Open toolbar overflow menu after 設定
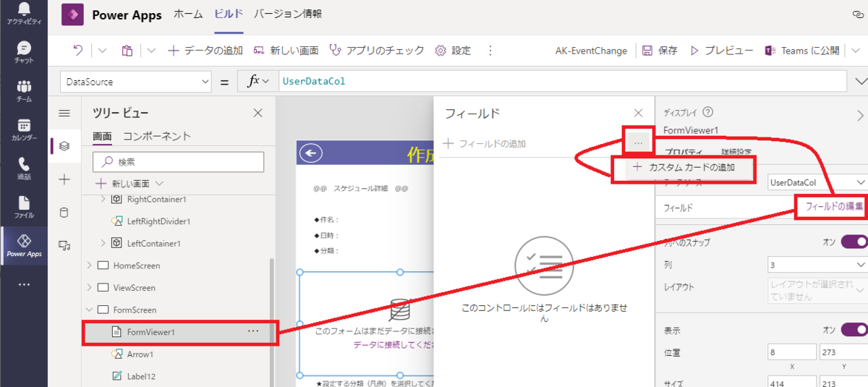 coord(490,51)
